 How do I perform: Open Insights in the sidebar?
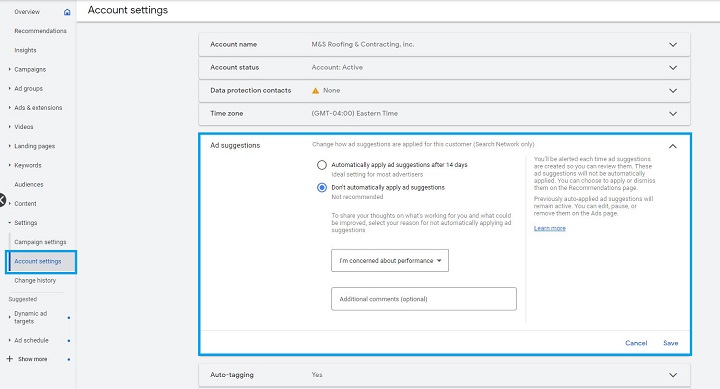click(25, 50)
